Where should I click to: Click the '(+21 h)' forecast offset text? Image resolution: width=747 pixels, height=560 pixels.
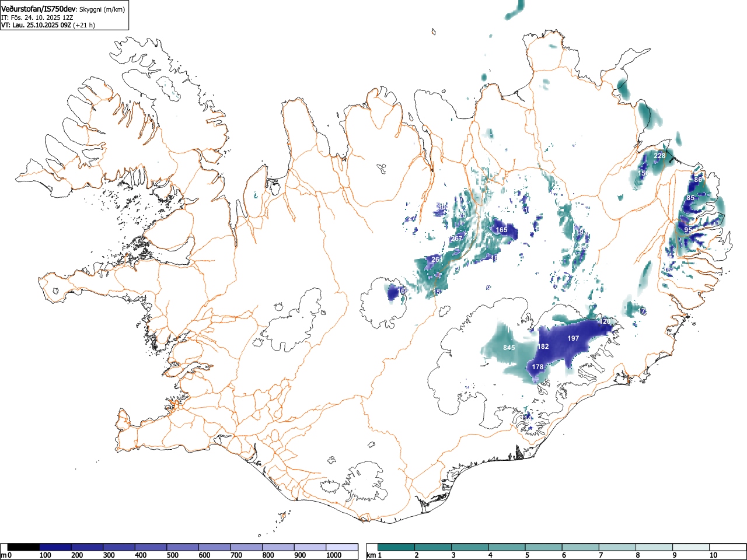click(84, 25)
